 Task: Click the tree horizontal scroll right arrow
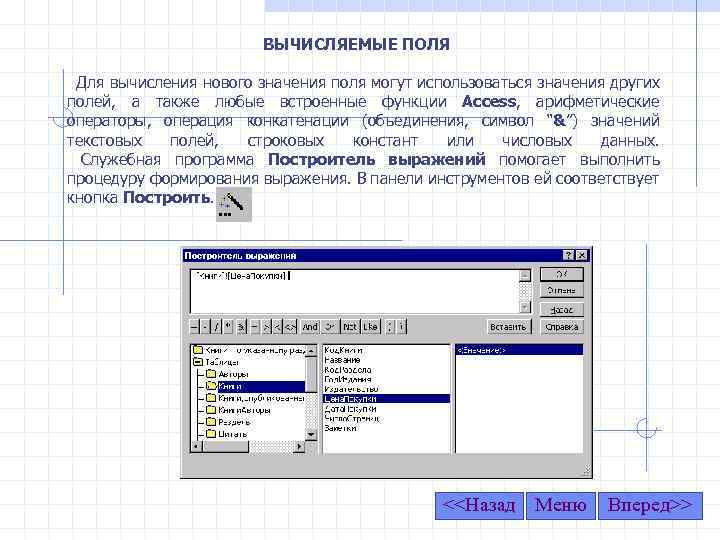click(299, 446)
